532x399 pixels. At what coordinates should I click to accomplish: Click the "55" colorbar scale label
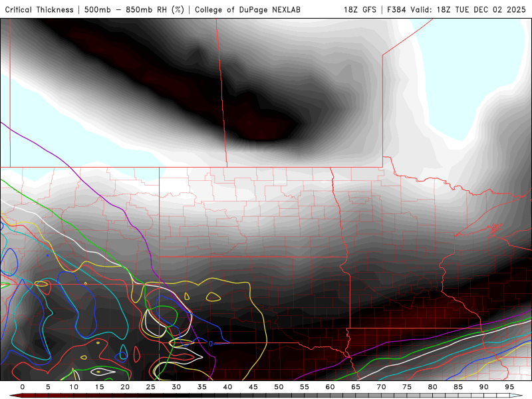305,387
